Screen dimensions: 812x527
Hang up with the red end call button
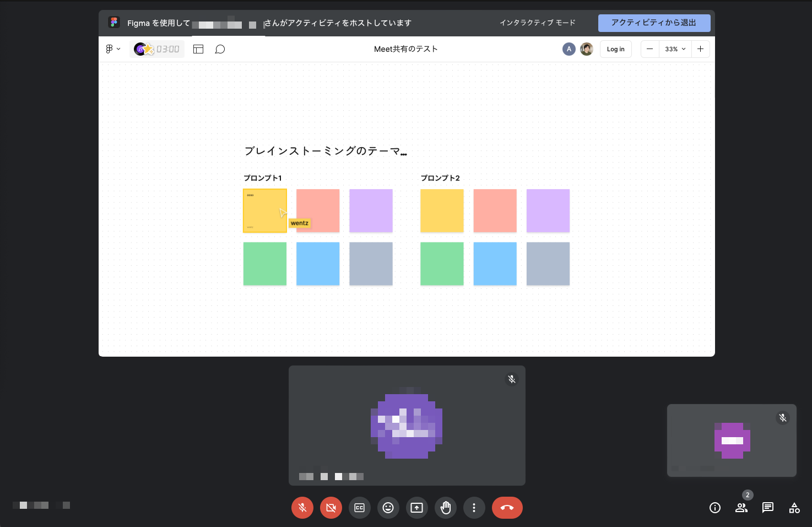[507, 508]
